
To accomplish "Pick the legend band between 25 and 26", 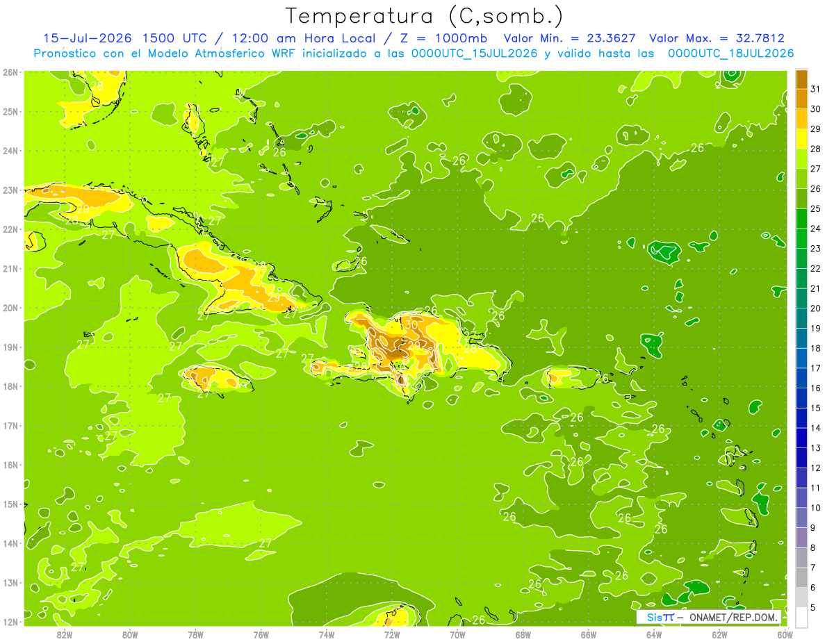I will pos(801,198).
